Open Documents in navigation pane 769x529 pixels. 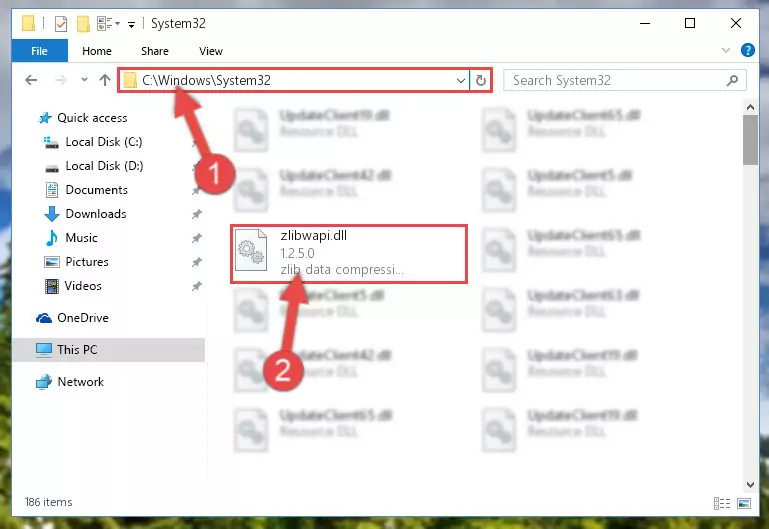click(96, 190)
